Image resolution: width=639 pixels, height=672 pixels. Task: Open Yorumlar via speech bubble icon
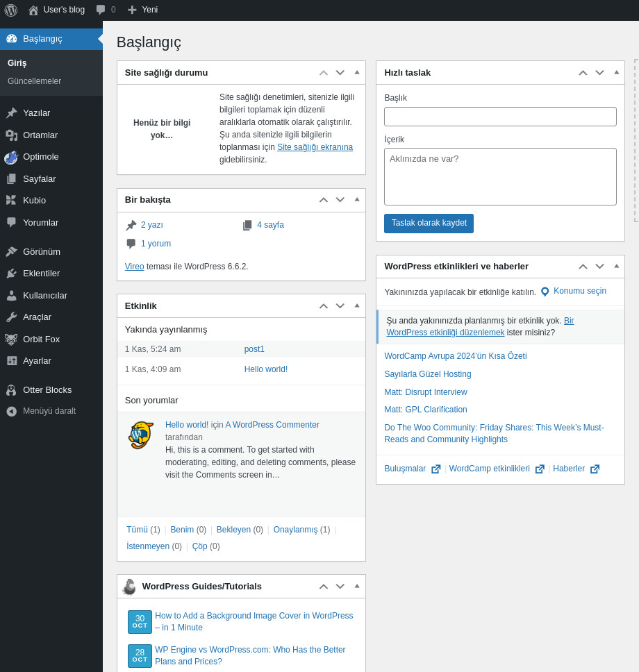coord(11,222)
